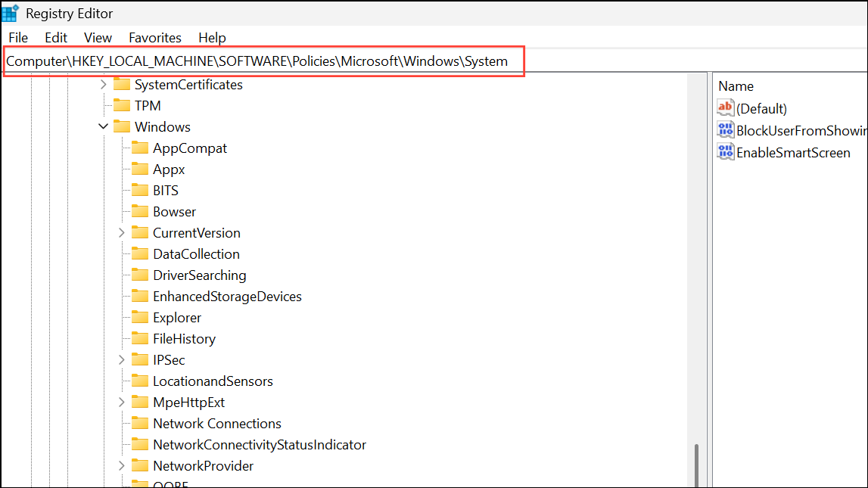Select the BITS folder icon

[140, 191]
